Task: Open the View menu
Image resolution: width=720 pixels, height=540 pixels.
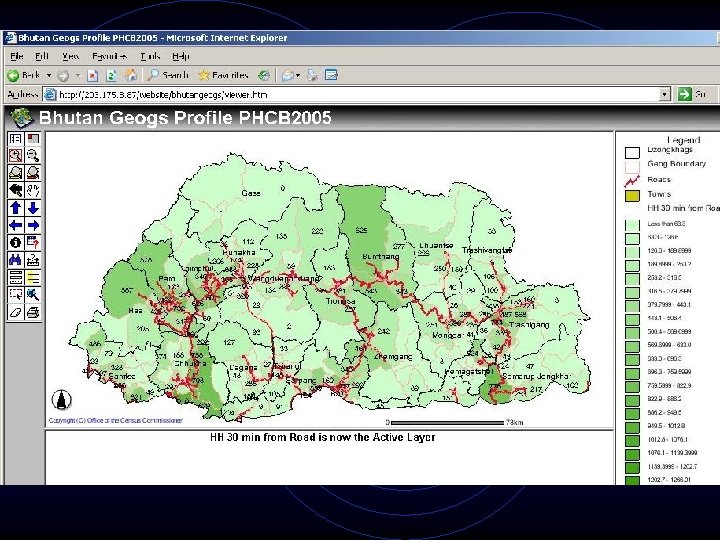Action: 70,56
